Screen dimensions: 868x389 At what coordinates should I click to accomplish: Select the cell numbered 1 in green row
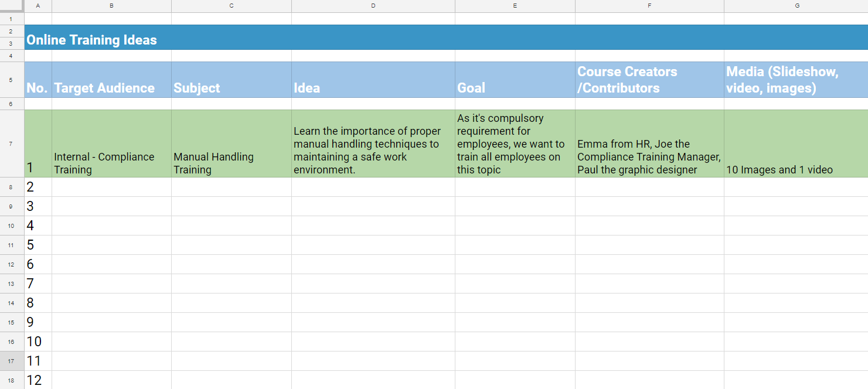click(38, 144)
